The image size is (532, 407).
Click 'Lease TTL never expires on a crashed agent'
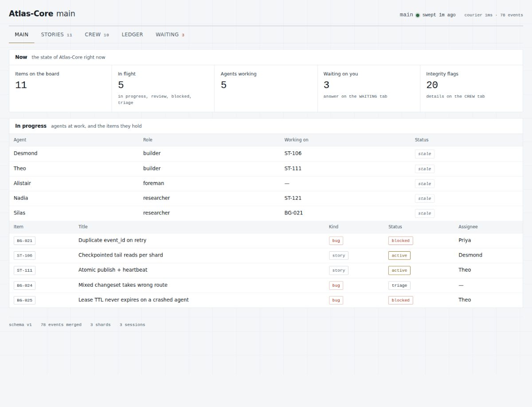pyautogui.click(x=133, y=300)
